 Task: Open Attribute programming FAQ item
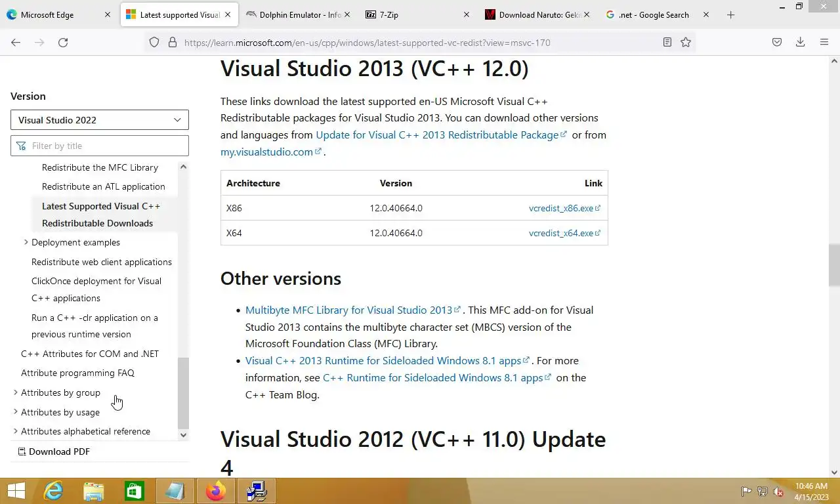[77, 373]
